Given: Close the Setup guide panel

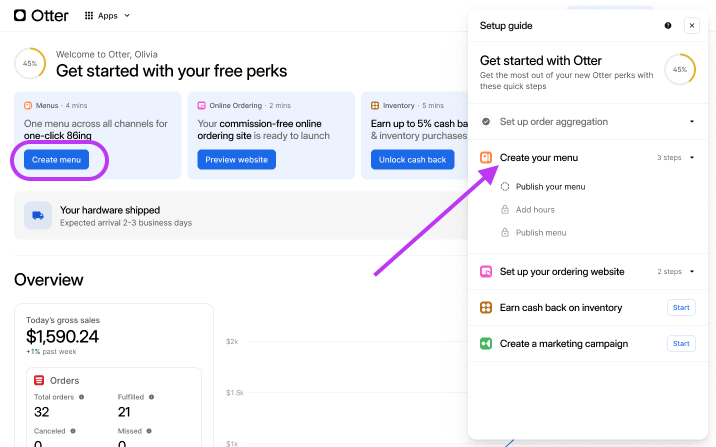Looking at the screenshot, I should [x=691, y=26].
